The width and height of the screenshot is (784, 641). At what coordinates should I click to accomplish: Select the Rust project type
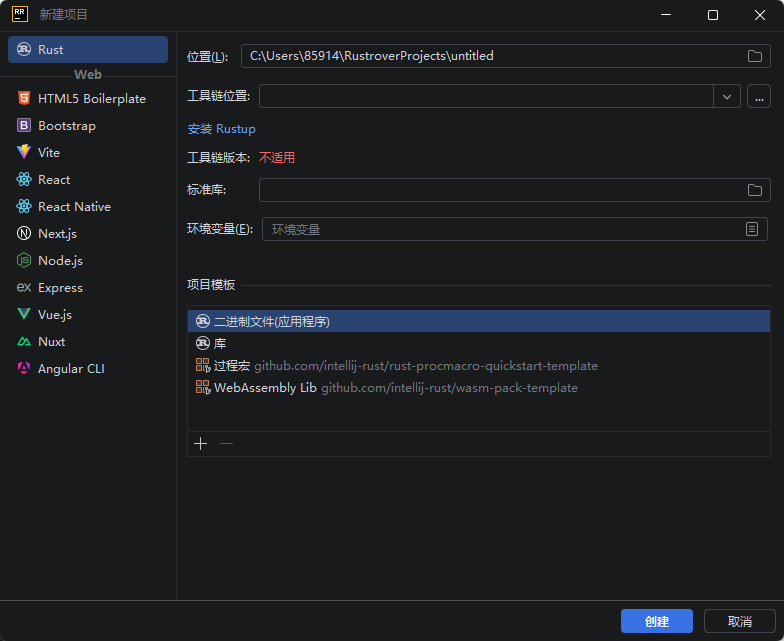pyautogui.click(x=88, y=50)
